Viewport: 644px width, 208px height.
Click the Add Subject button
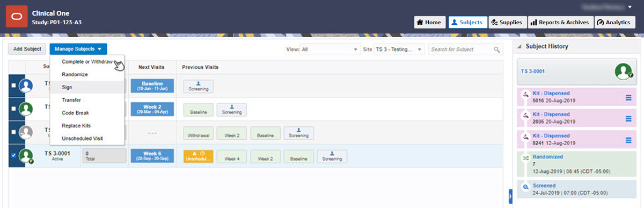(x=27, y=49)
